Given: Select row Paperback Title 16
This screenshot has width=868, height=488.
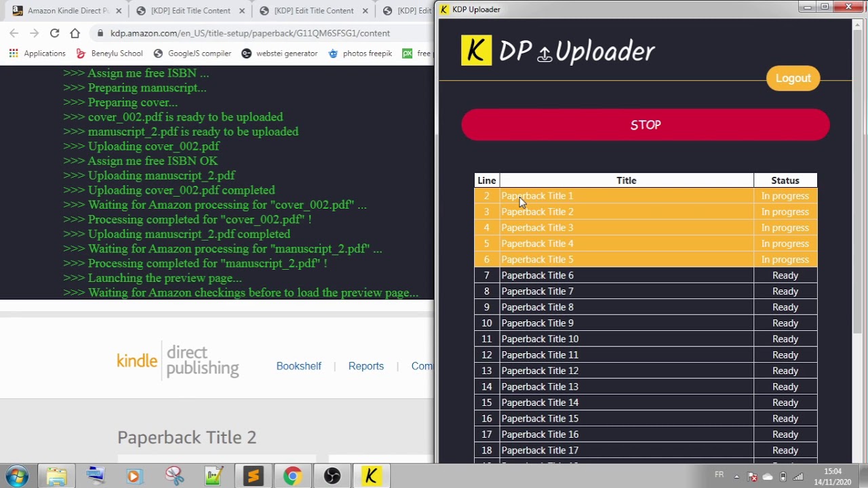Looking at the screenshot, I should [646, 434].
